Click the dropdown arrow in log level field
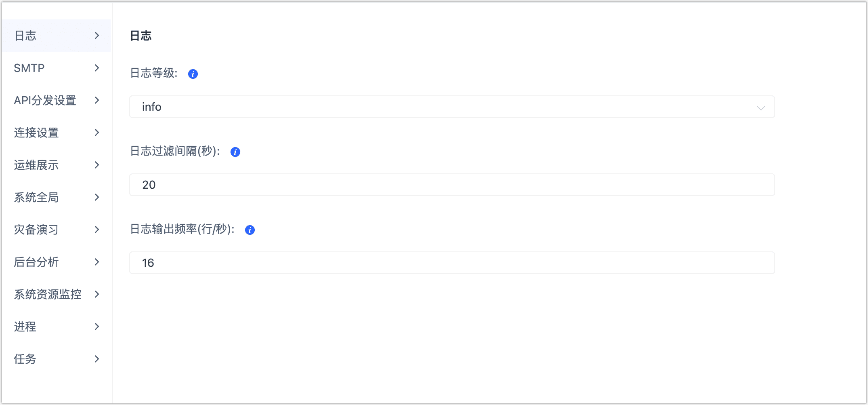The height and width of the screenshot is (405, 868). [761, 108]
